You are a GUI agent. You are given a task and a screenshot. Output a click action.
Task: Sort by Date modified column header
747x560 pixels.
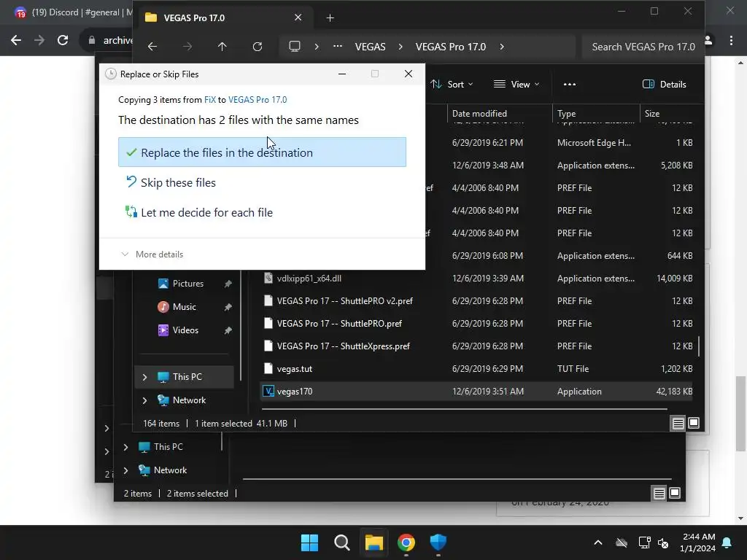tap(499, 113)
